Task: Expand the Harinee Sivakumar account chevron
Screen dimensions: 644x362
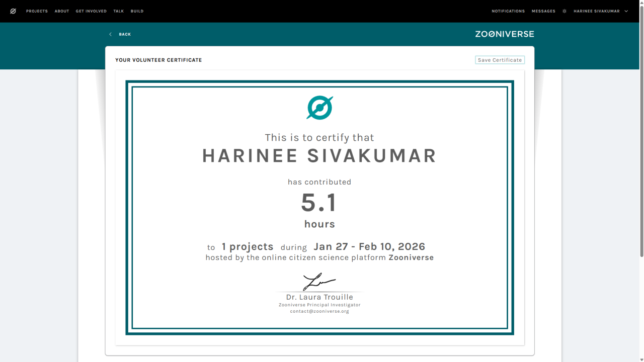Action: point(626,11)
